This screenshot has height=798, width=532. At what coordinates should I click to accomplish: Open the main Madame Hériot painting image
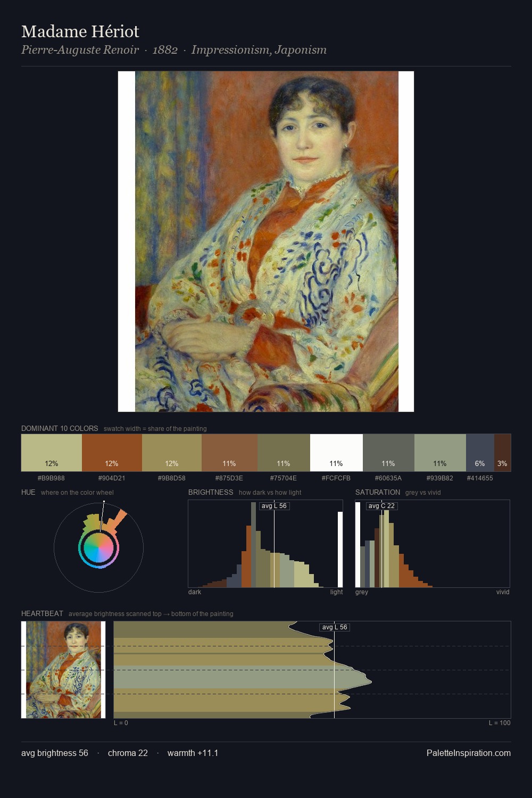[x=266, y=242]
